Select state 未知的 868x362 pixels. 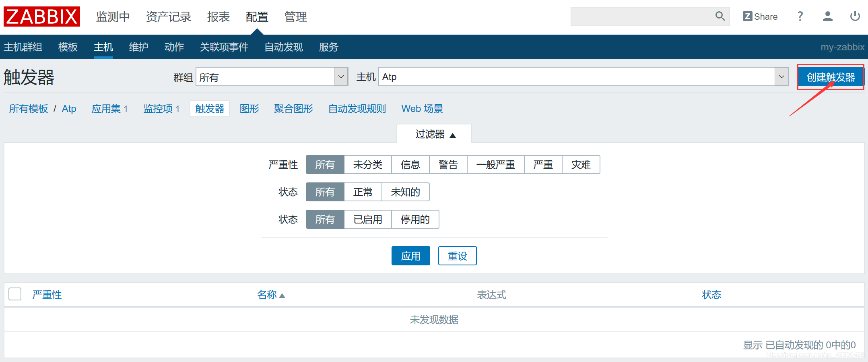coord(406,192)
